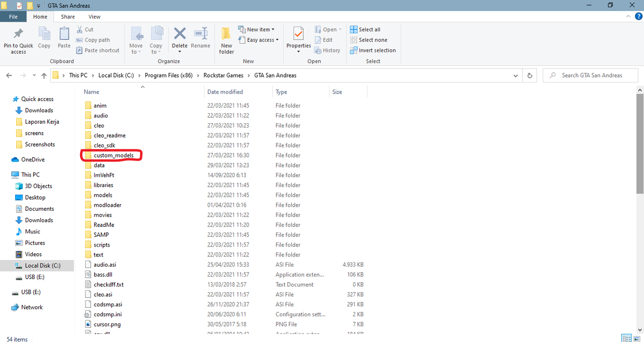Switch to the Home tab
The width and height of the screenshot is (644, 342).
click(x=40, y=17)
